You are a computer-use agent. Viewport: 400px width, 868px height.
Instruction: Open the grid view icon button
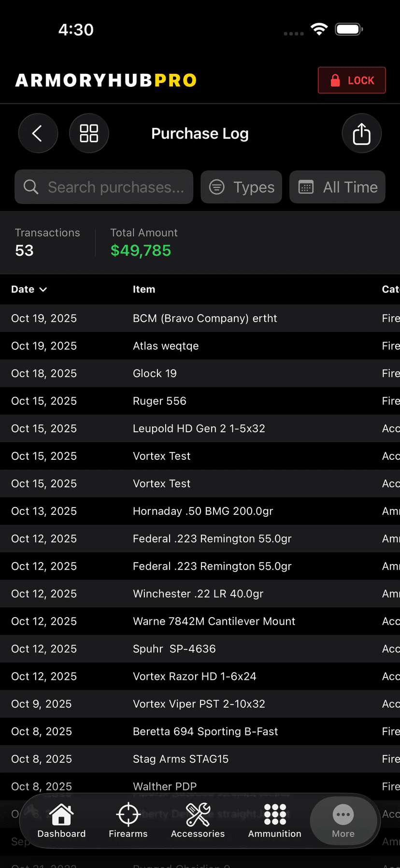(x=89, y=134)
